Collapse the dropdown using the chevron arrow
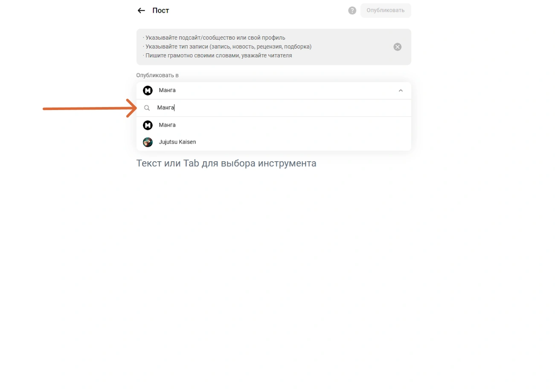The image size is (555, 392). pyautogui.click(x=400, y=90)
